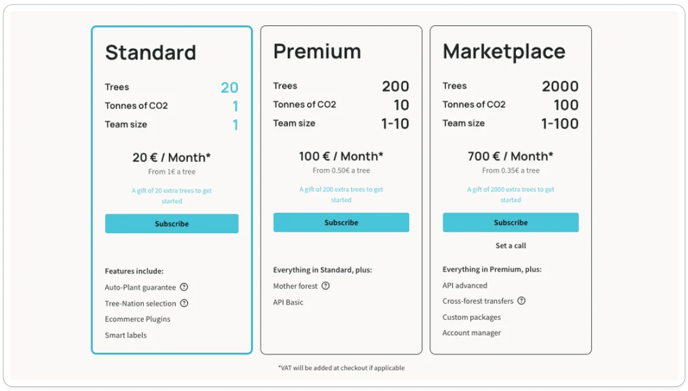Viewport: 688px width, 391px height.
Task: Click the 2000 extra trees gift text
Action: coord(510,194)
